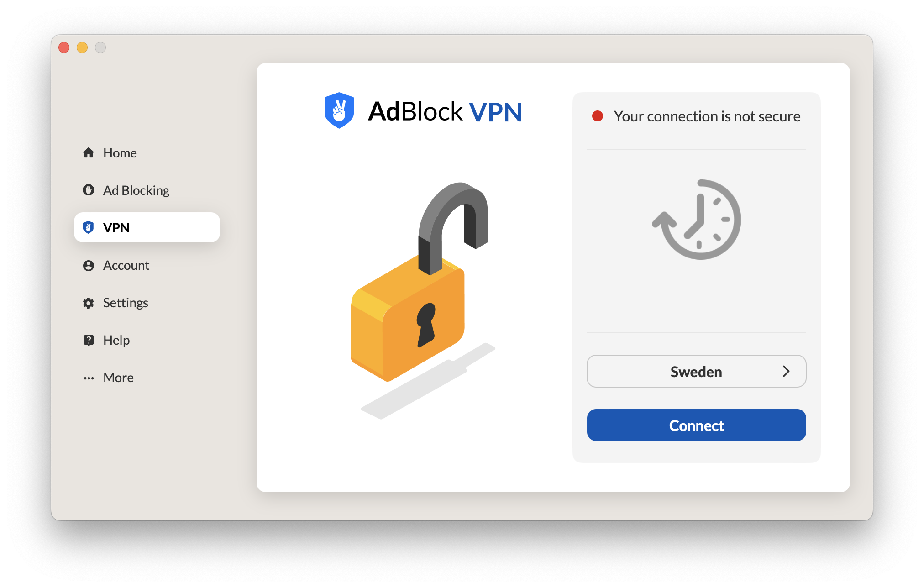924x588 pixels.
Task: Open Account via the person icon
Action: (x=88, y=265)
